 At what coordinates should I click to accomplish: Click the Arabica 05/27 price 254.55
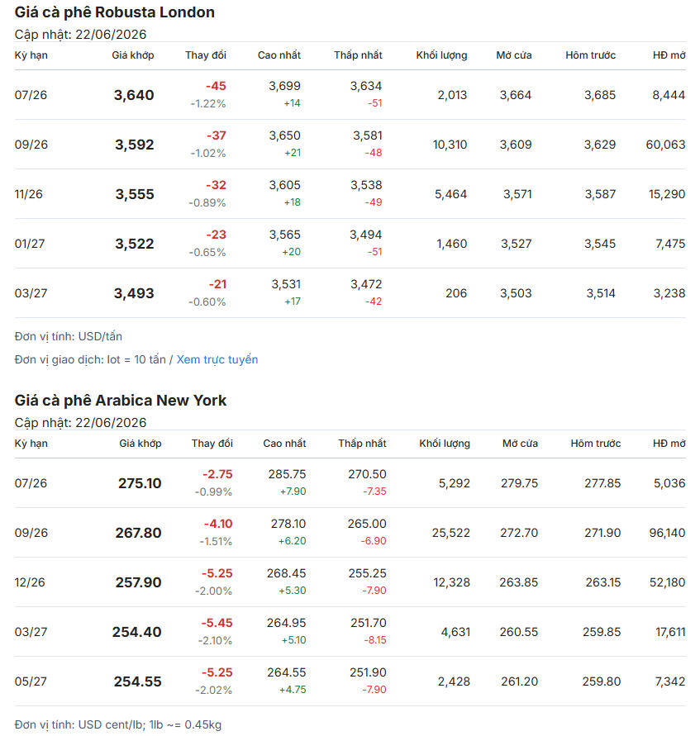[x=137, y=681]
